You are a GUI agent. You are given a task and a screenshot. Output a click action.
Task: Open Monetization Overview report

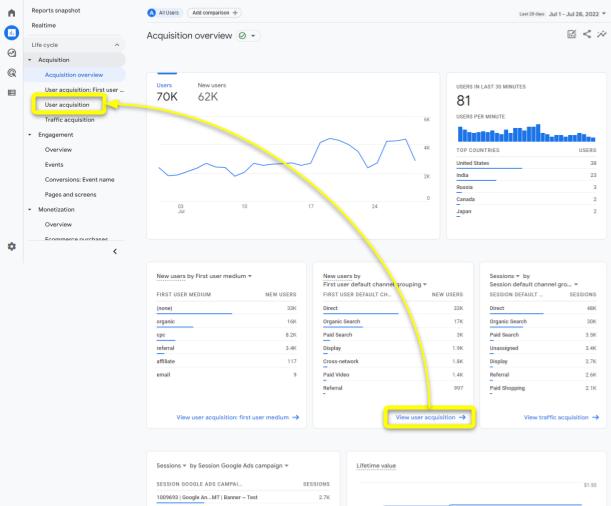pyautogui.click(x=58, y=224)
